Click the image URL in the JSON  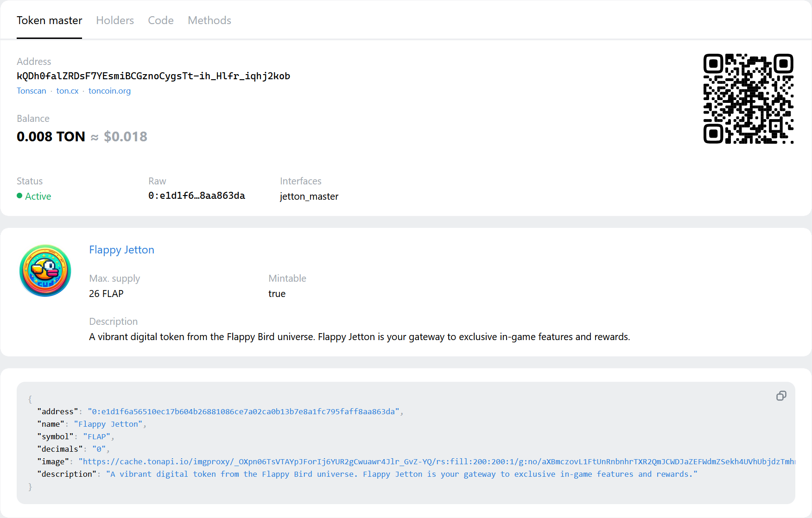(436, 461)
